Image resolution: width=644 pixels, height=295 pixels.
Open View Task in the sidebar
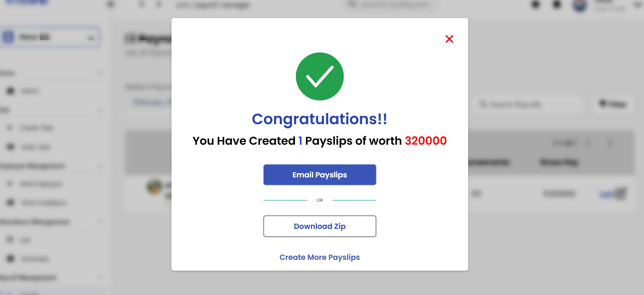coord(35,147)
